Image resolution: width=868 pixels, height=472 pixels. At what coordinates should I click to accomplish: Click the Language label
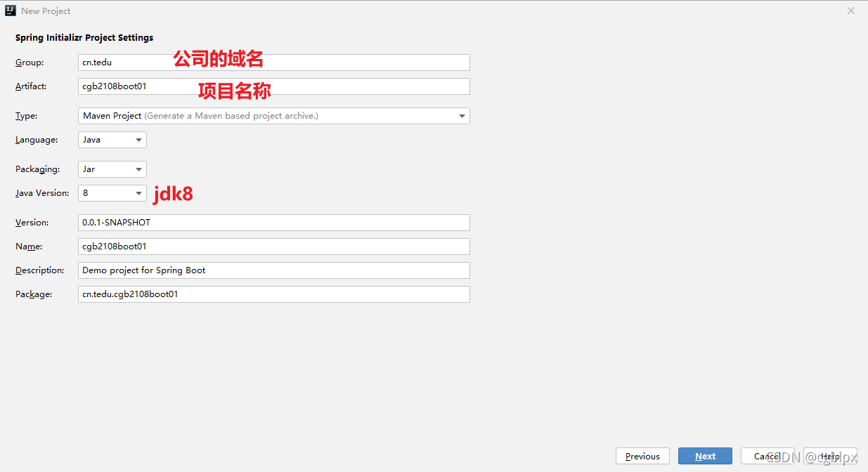click(x=37, y=140)
